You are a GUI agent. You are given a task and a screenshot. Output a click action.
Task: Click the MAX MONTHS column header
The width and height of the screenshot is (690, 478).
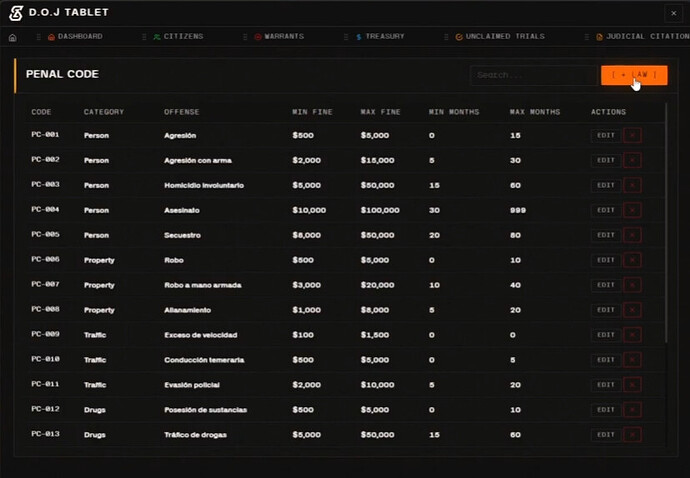[535, 112]
